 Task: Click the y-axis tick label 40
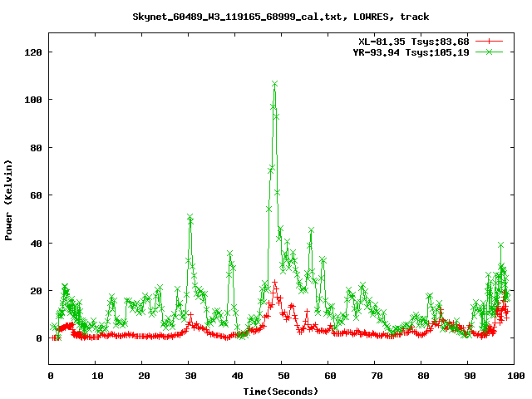pyautogui.click(x=36, y=244)
